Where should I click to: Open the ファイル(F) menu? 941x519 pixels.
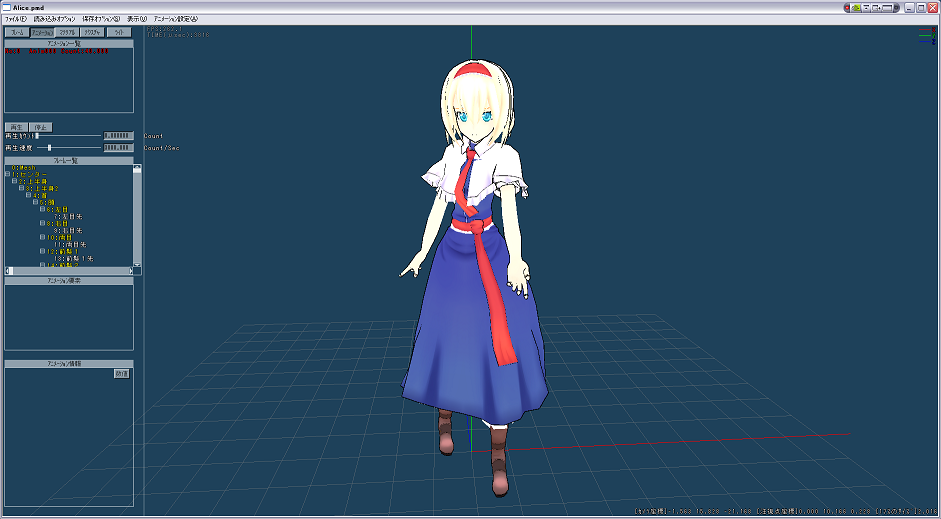tap(16, 19)
